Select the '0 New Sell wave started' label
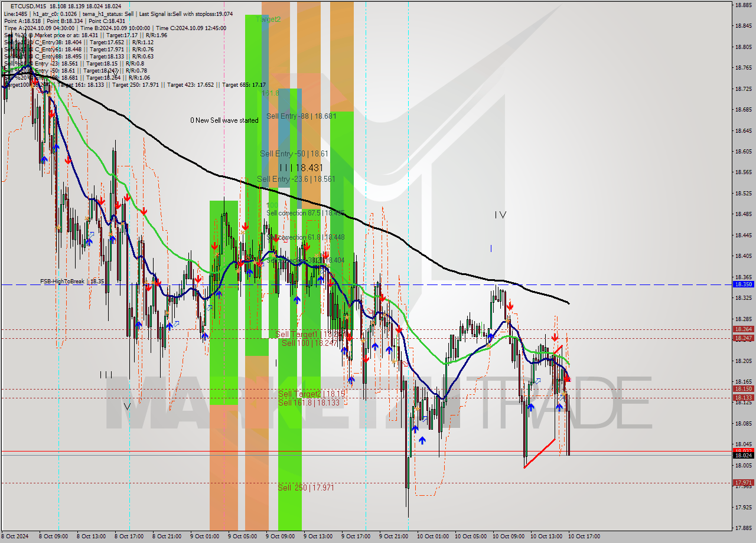 [224, 120]
